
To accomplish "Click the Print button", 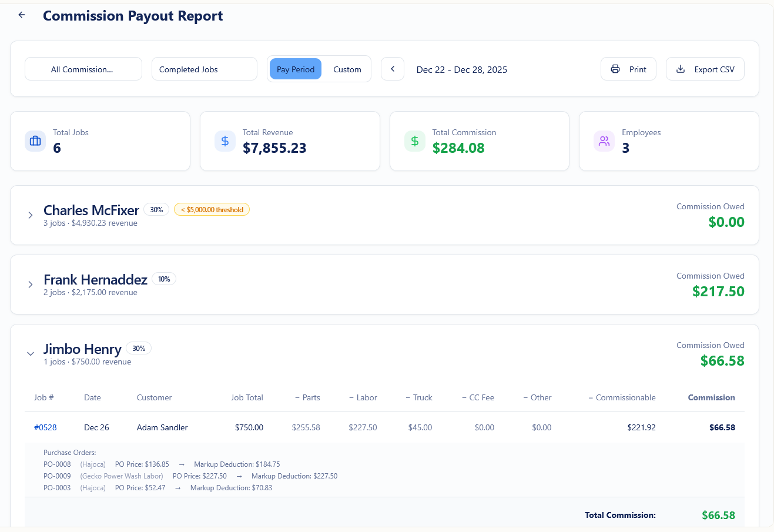I will [628, 69].
